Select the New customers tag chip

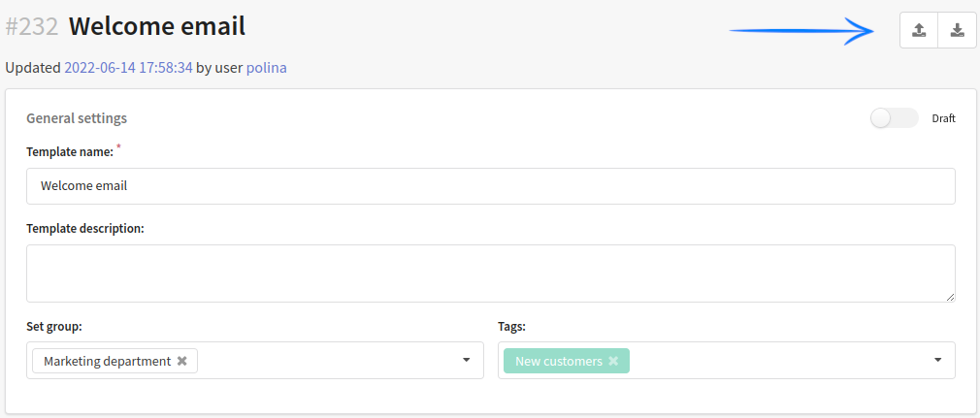click(559, 361)
